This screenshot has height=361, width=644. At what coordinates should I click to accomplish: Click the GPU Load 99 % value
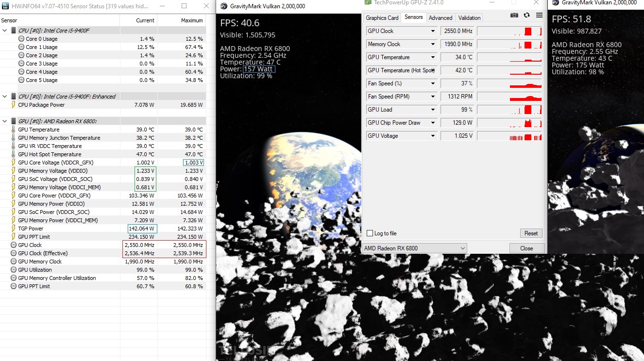458,110
